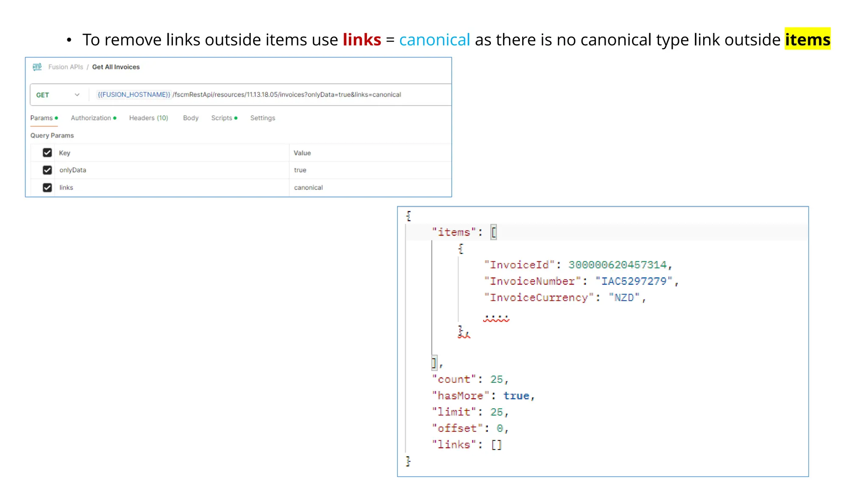Screen dimensions: 868x488
Task: Open the GET method dropdown
Action: pyautogui.click(x=58, y=95)
